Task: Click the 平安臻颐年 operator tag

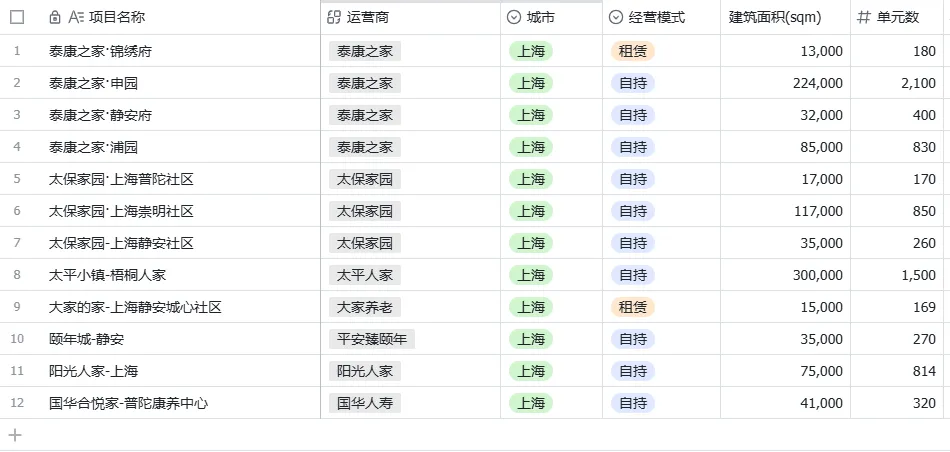Action: 372,339
